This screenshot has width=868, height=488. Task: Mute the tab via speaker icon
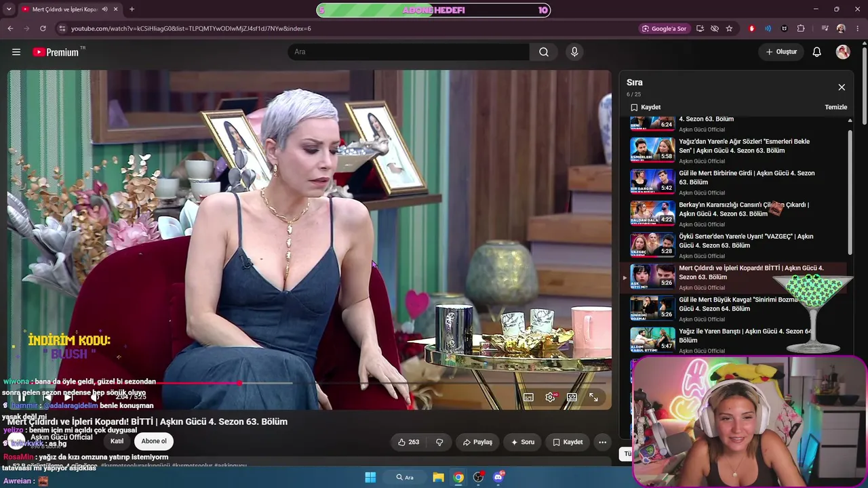point(104,9)
